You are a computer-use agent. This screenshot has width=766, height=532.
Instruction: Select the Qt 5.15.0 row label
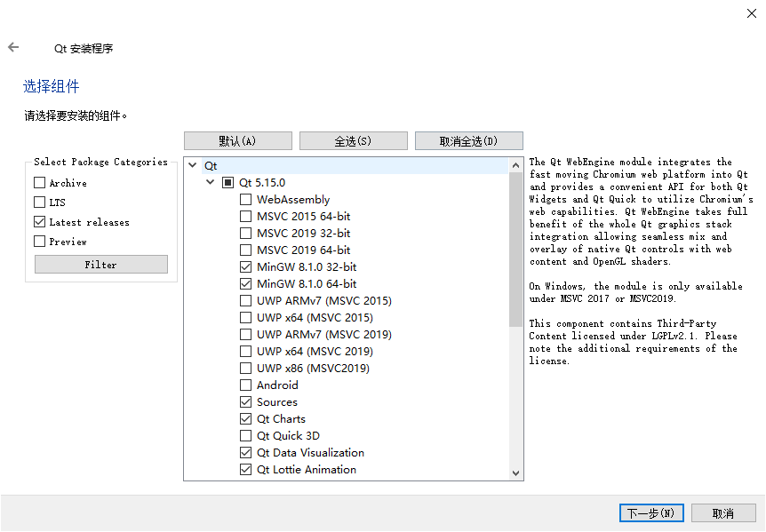click(262, 183)
